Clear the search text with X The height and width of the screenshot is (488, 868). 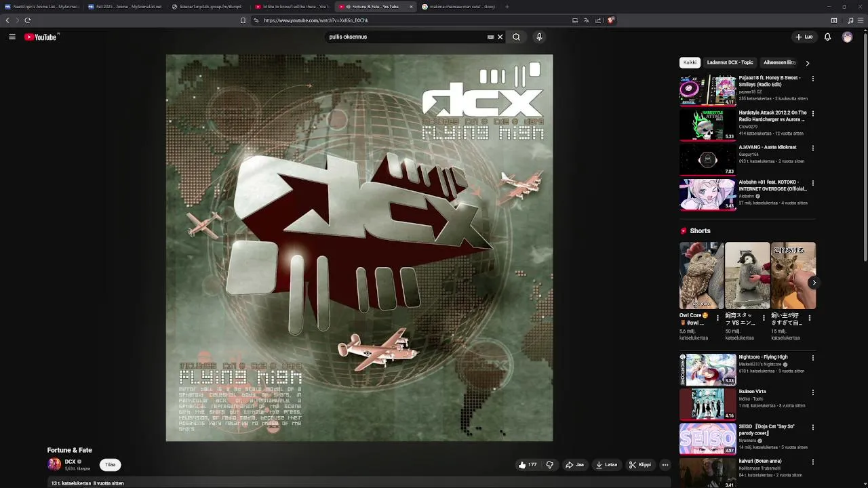500,37
